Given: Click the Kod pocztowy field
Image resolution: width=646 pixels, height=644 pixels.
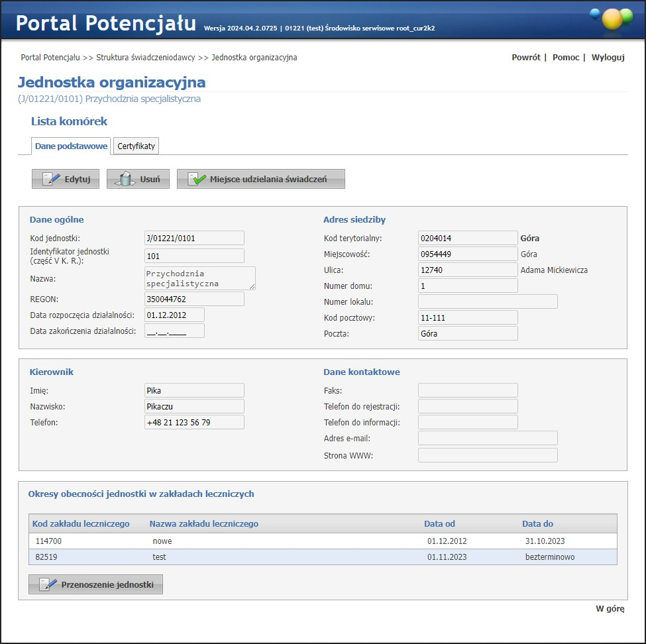Looking at the screenshot, I should pyautogui.click(x=468, y=317).
